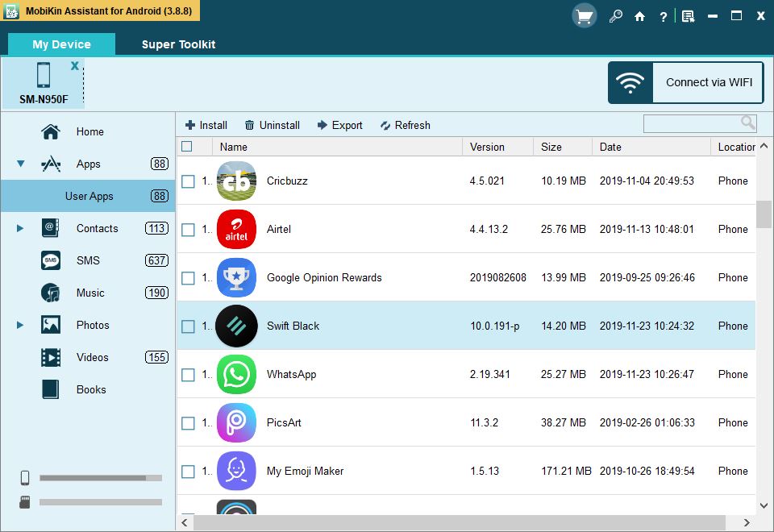Click the WhatsApp app icon
774x532 pixels.
coord(236,374)
